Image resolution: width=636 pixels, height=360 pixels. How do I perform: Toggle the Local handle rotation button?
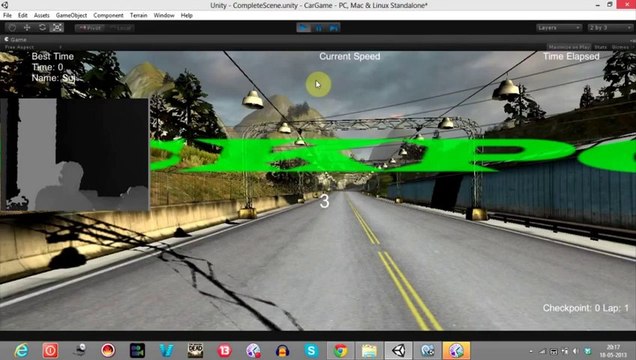[x=120, y=28]
